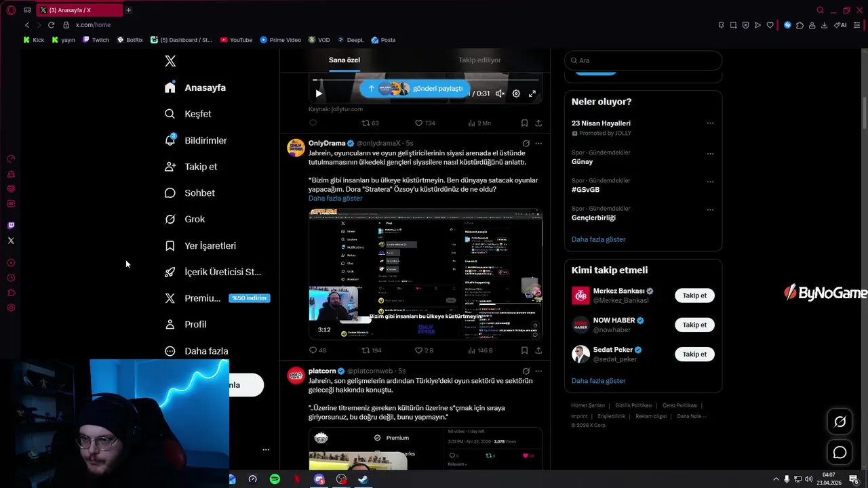Open Takip et in the sidebar
This screenshot has height=488, width=868.
tap(191, 167)
